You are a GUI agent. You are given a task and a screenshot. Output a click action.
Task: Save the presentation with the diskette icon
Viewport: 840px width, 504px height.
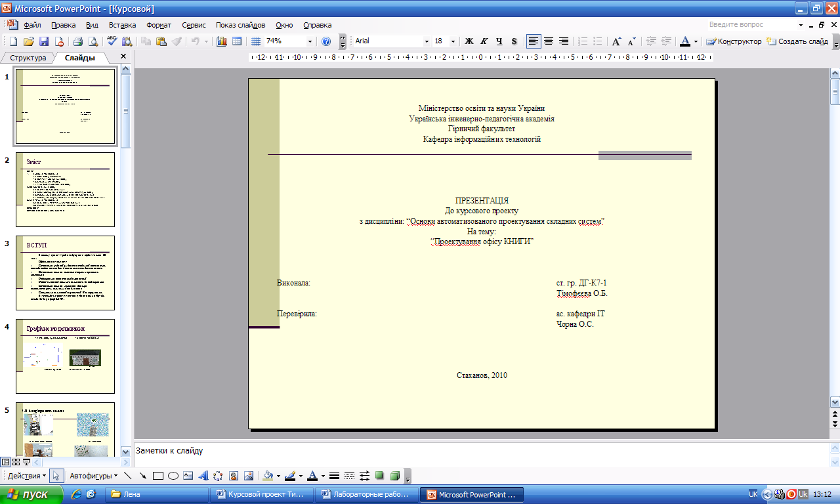click(x=44, y=41)
